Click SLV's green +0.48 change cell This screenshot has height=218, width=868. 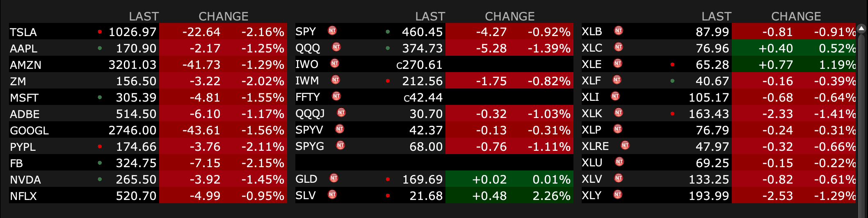click(x=489, y=196)
